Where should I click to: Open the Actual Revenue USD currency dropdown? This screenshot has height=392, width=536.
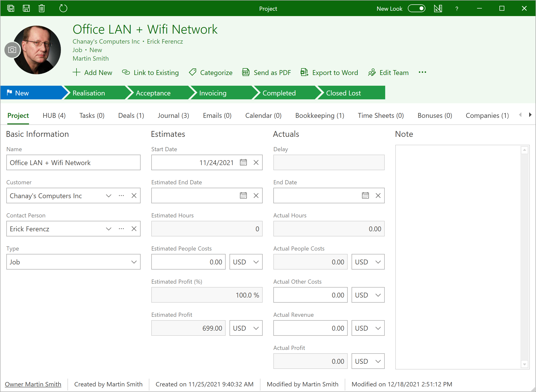tap(368, 328)
